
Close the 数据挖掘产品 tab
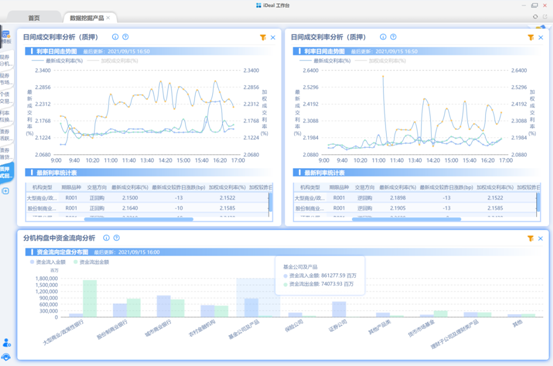pyautogui.click(x=108, y=18)
